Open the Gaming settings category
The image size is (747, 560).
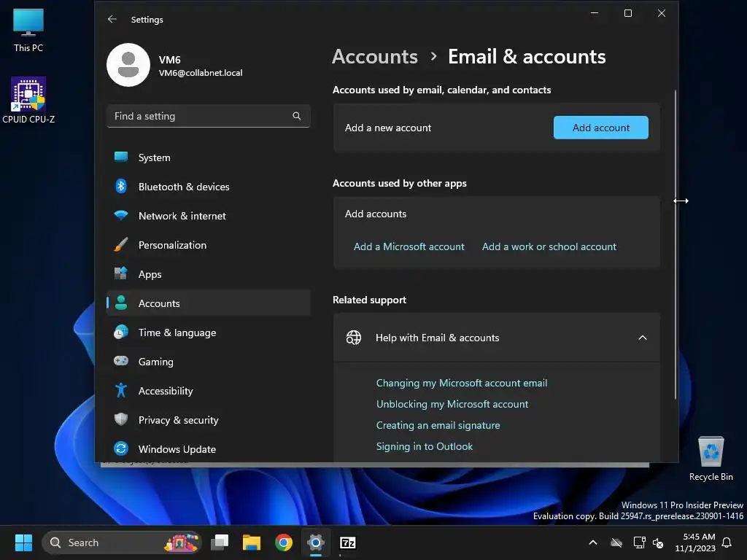pyautogui.click(x=209, y=361)
